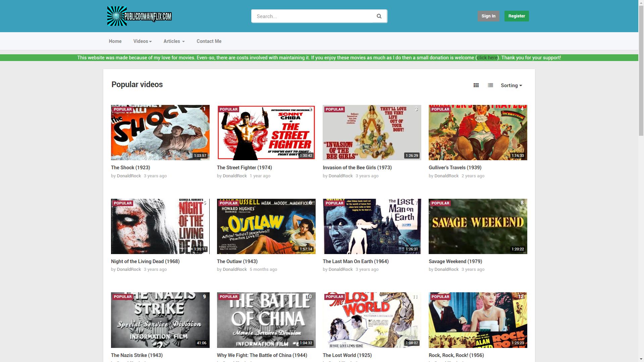This screenshot has height=362, width=644.
Task: Click title link The Outlaw (1943)
Action: coord(237,261)
